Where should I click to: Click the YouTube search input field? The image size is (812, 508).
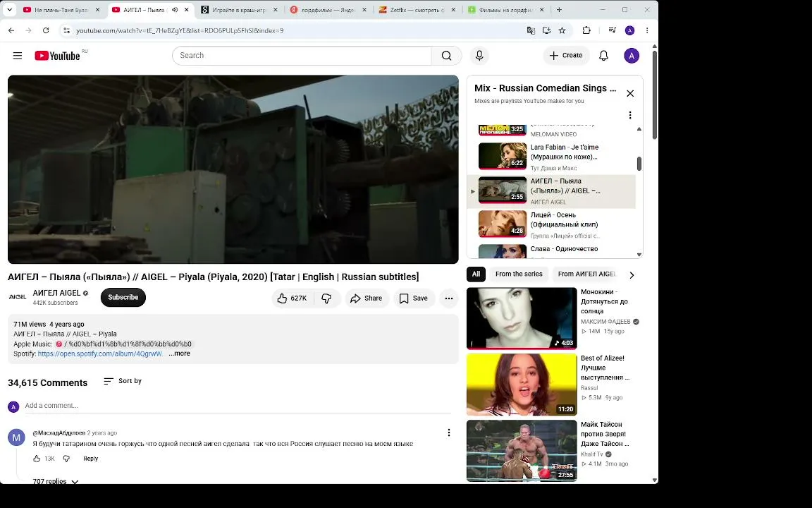tap(302, 56)
